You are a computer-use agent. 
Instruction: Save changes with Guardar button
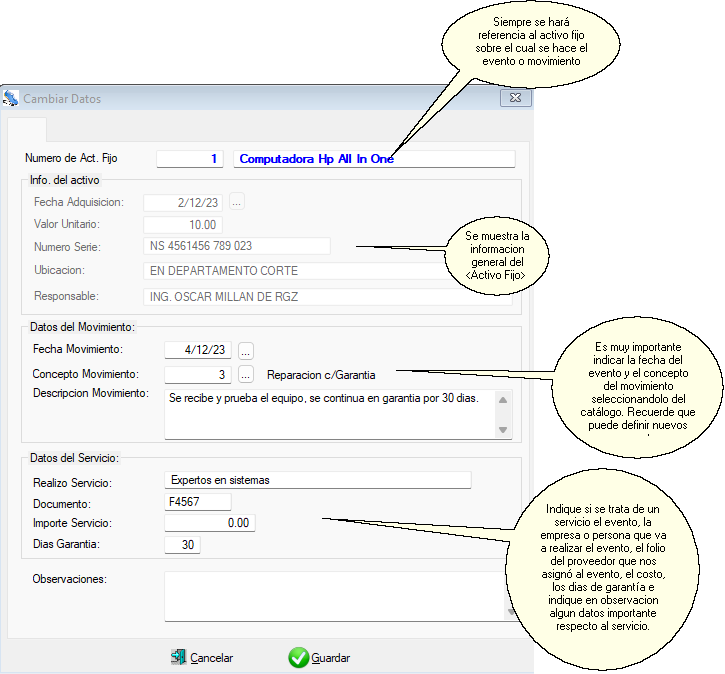[x=319, y=657]
